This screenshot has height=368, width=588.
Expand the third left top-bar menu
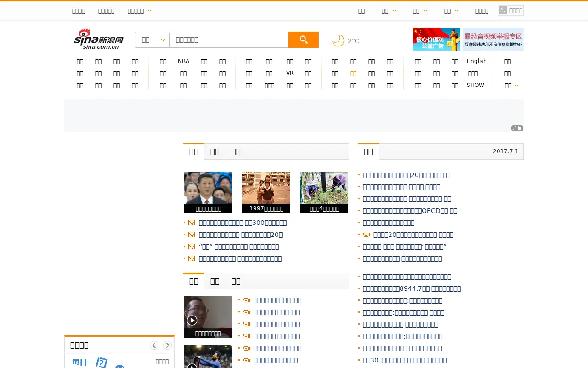coord(140,11)
